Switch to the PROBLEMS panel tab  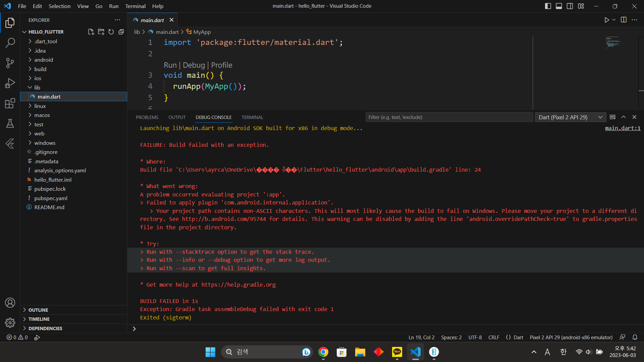tap(147, 117)
